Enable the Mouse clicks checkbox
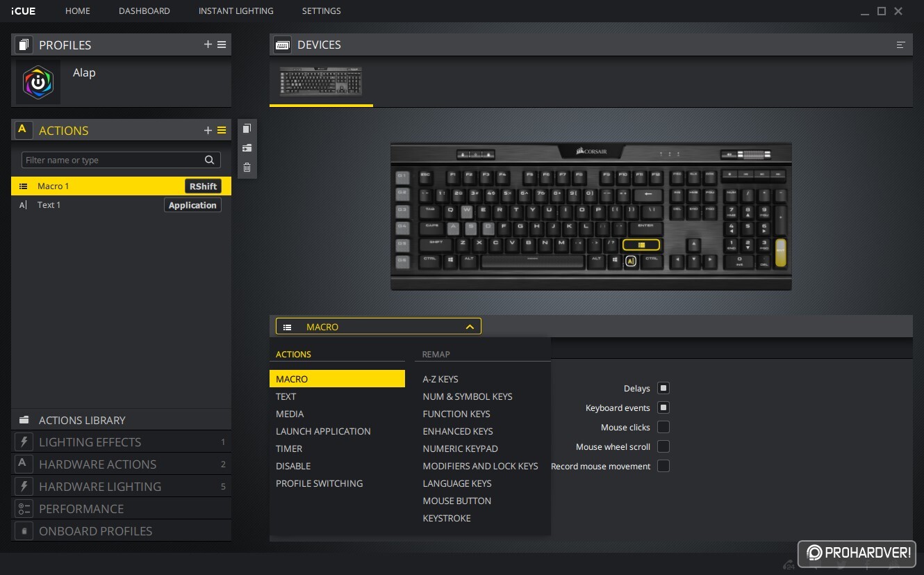The image size is (924, 575). 663,427
